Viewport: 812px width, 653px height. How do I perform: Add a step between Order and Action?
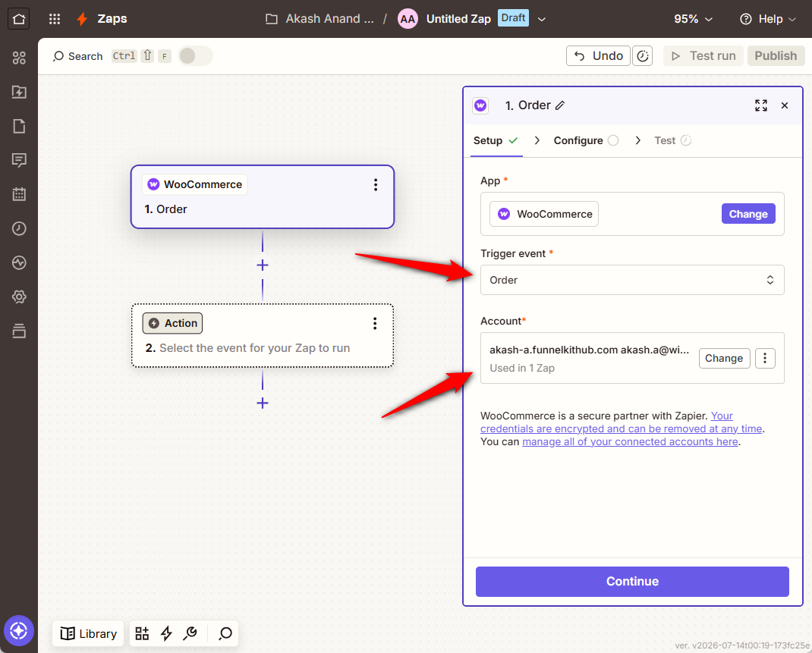[263, 265]
